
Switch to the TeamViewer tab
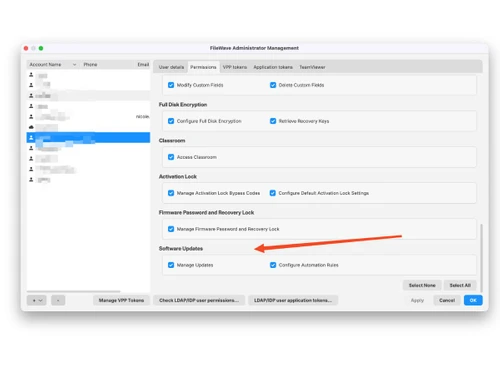[312, 67]
